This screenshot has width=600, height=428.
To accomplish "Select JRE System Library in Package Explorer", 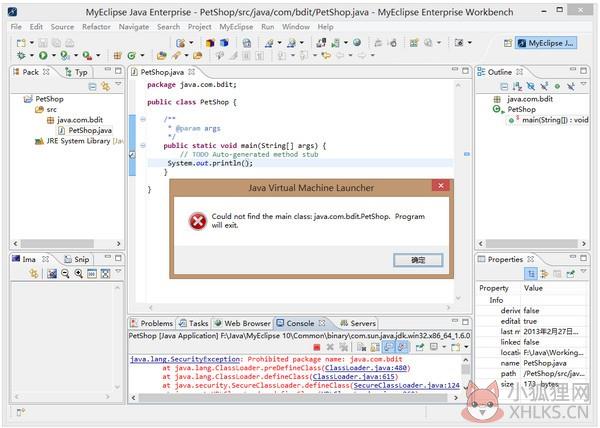I will [x=79, y=141].
